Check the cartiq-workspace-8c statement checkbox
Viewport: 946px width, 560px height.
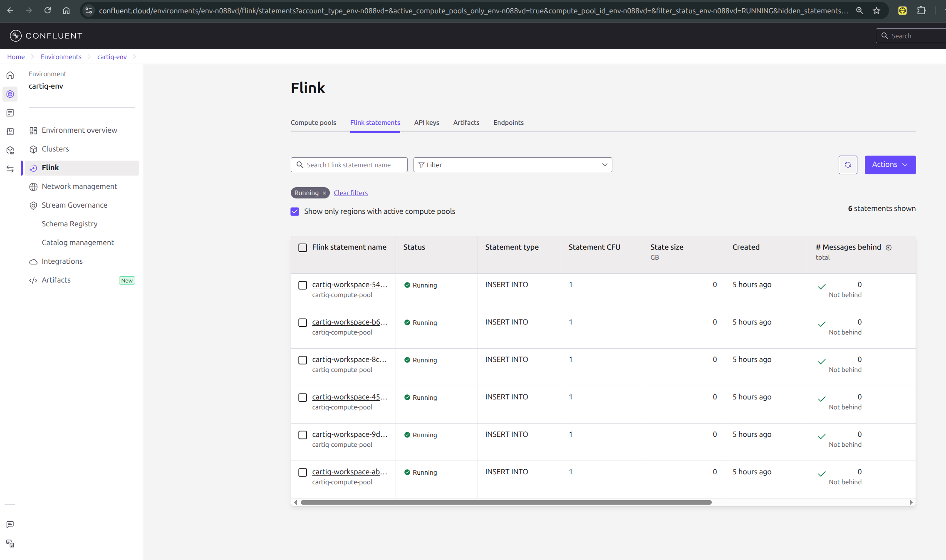point(303,360)
